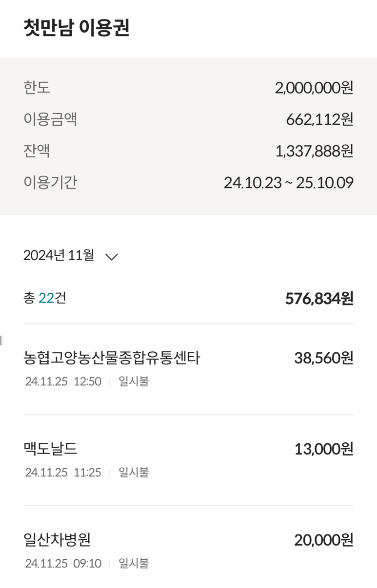
Task: Open the 2024년 11월 month picker
Action: [59, 255]
